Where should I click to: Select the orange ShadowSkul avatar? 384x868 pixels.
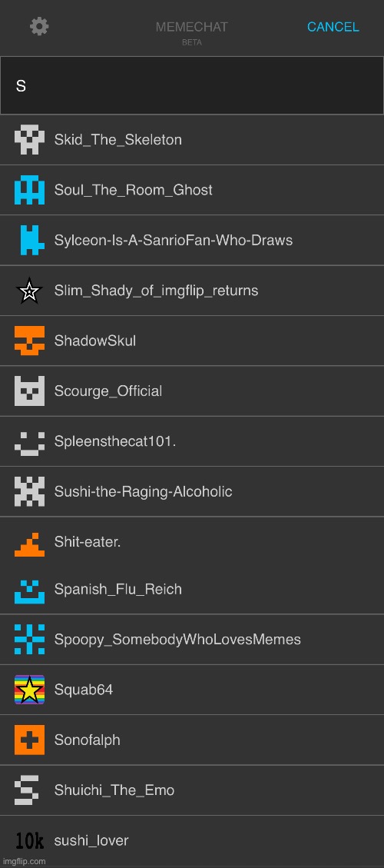point(29,341)
